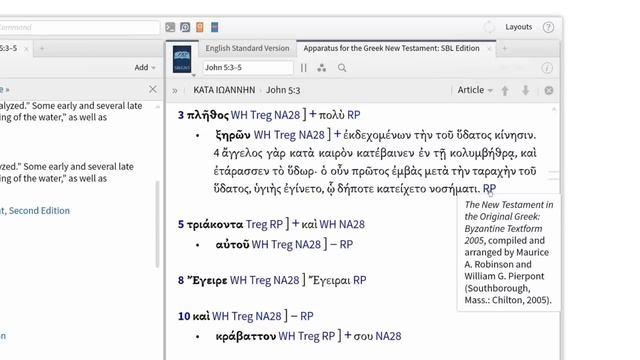Image resolution: width=640 pixels, height=360 pixels.
Task: Open the resource information icon
Action: tap(547, 68)
